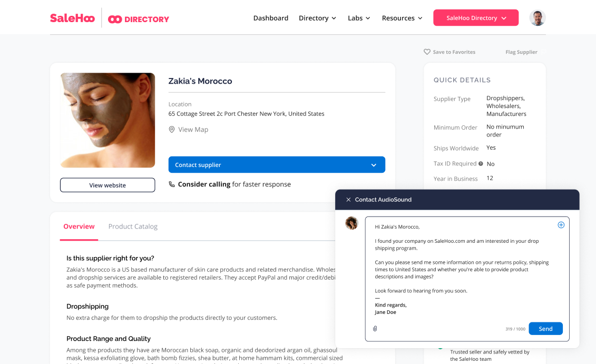
Task: Click the '319 / 1000' character counter
Action: (x=515, y=329)
